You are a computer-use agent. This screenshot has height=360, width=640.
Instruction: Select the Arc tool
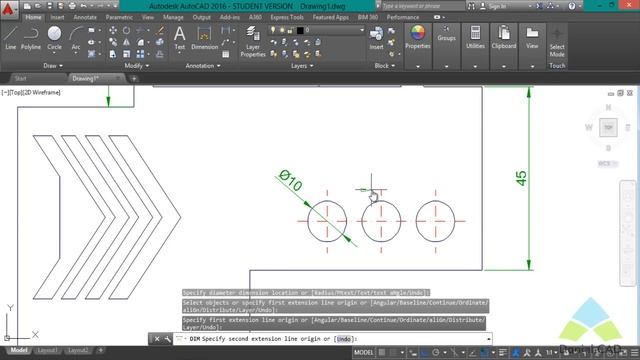pos(76,37)
